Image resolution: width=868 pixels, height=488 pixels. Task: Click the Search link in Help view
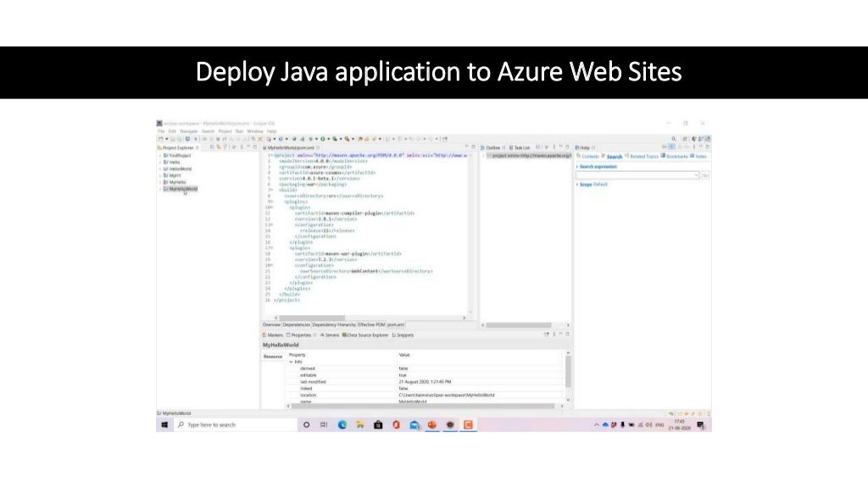pyautogui.click(x=615, y=157)
